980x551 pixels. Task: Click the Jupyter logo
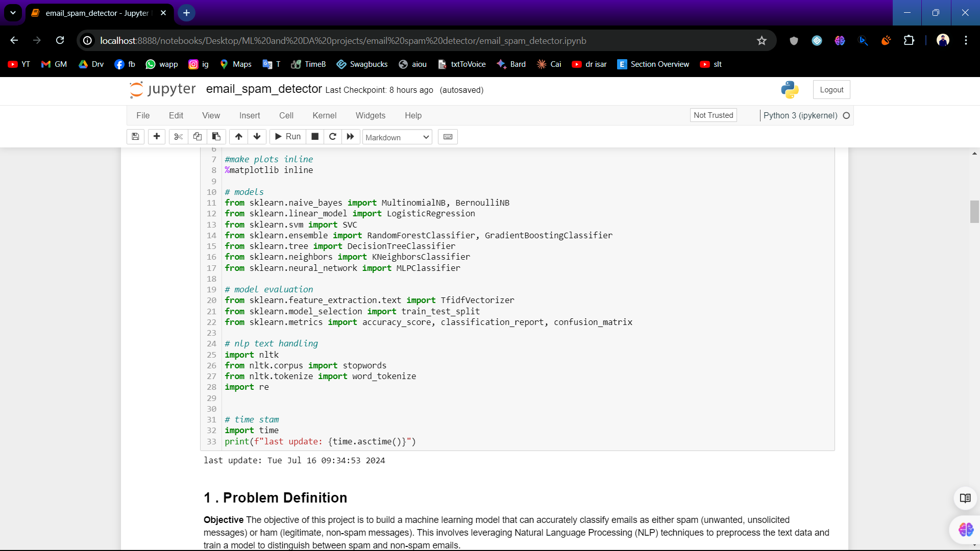point(163,89)
